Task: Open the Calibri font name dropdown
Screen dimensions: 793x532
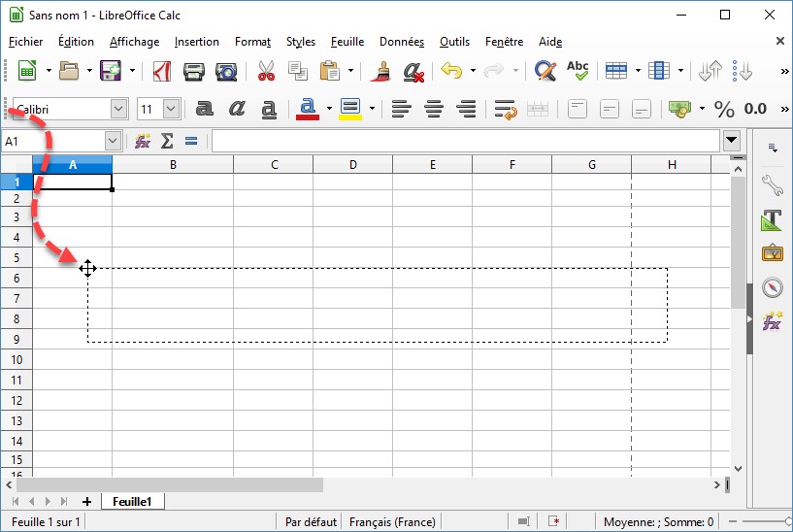Action: pyautogui.click(x=118, y=109)
